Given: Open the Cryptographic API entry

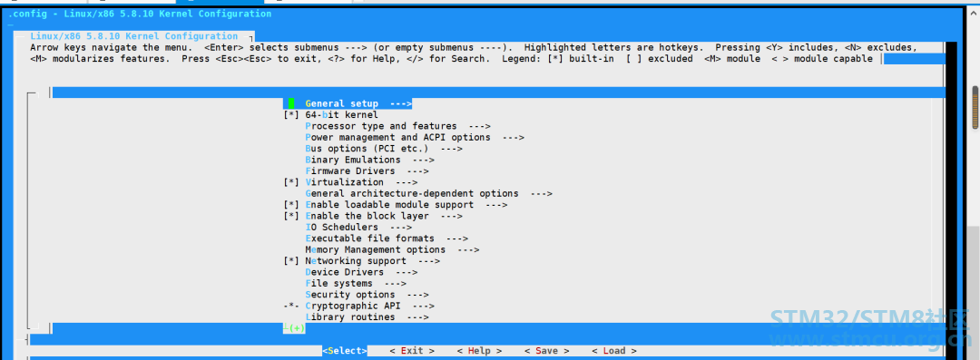Looking at the screenshot, I should point(370,306).
